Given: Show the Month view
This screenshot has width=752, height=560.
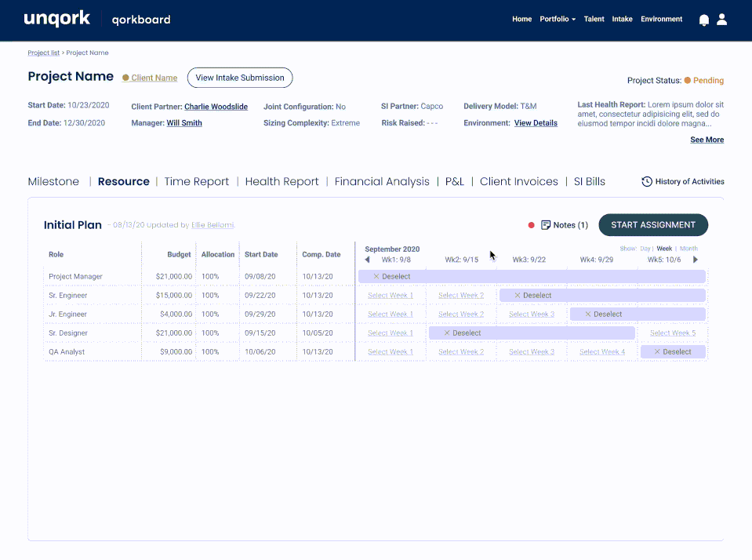Looking at the screenshot, I should coord(688,249).
